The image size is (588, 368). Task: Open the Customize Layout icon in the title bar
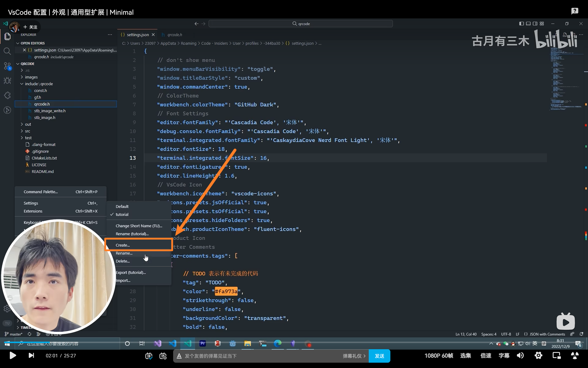[x=542, y=24]
